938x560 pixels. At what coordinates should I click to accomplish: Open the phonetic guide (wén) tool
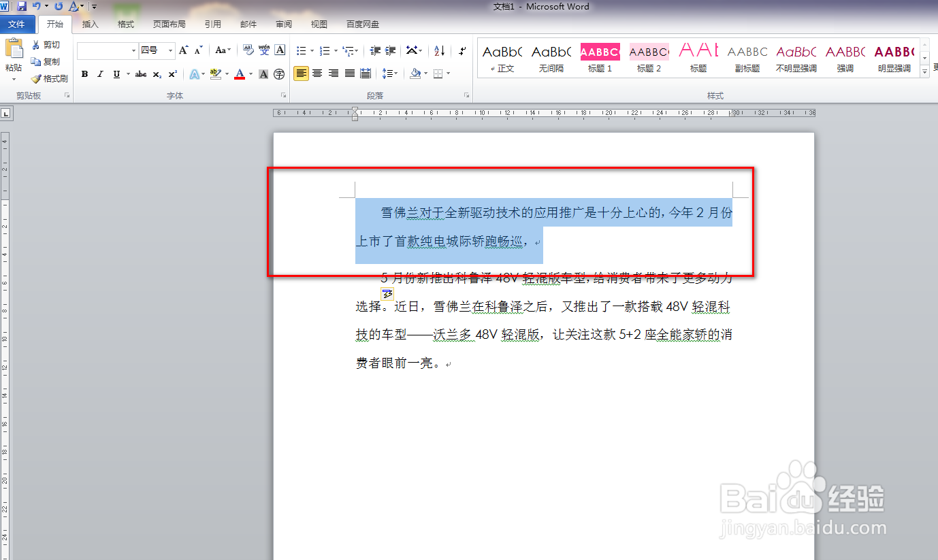(x=264, y=50)
